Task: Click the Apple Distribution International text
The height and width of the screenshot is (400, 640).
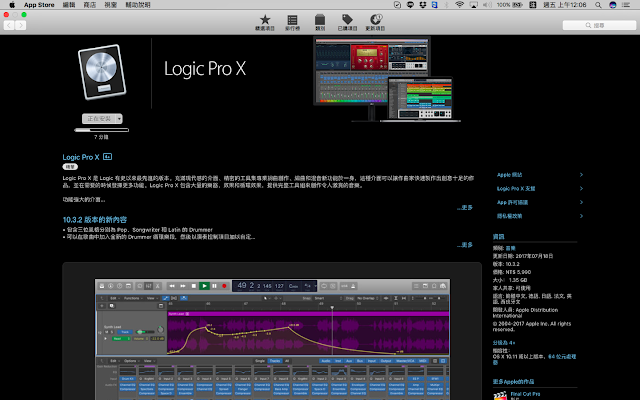Action: pyautogui.click(x=525, y=313)
